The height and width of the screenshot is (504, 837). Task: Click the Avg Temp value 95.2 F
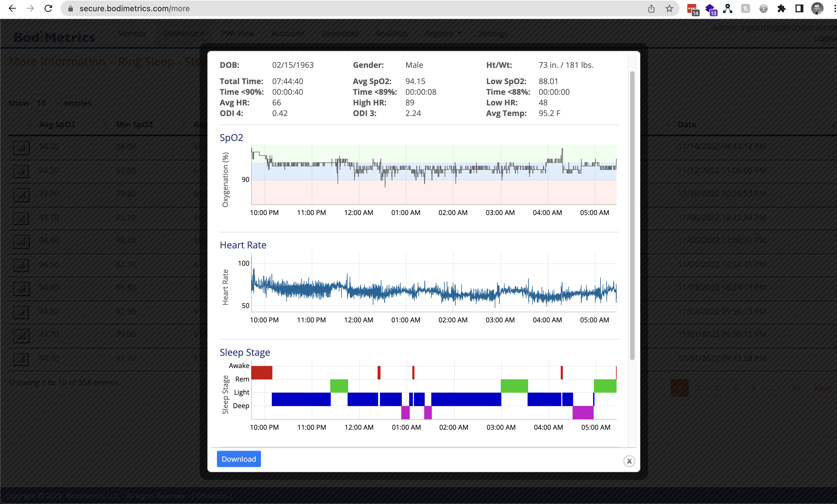pyautogui.click(x=549, y=113)
